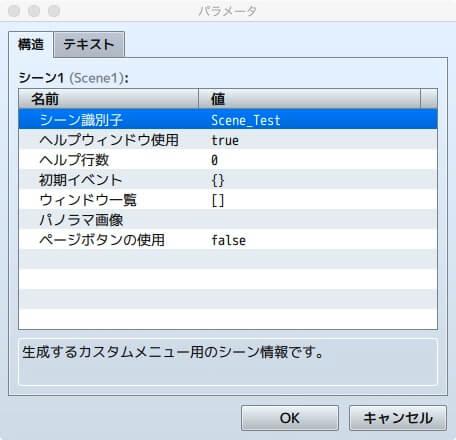Select the 初期イベント parameter row

pos(228,180)
